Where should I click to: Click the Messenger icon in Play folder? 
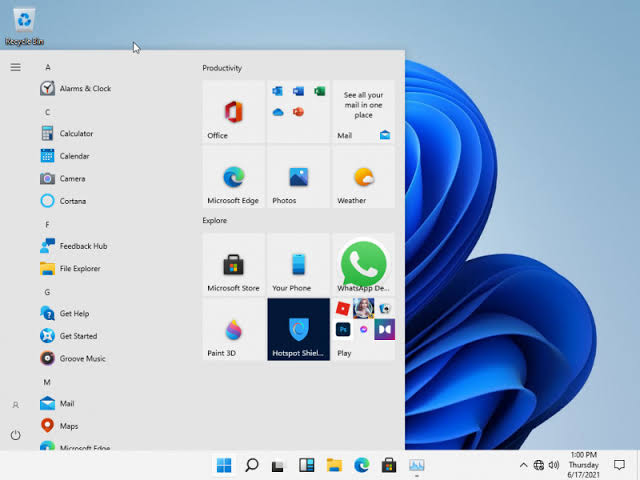click(x=364, y=329)
